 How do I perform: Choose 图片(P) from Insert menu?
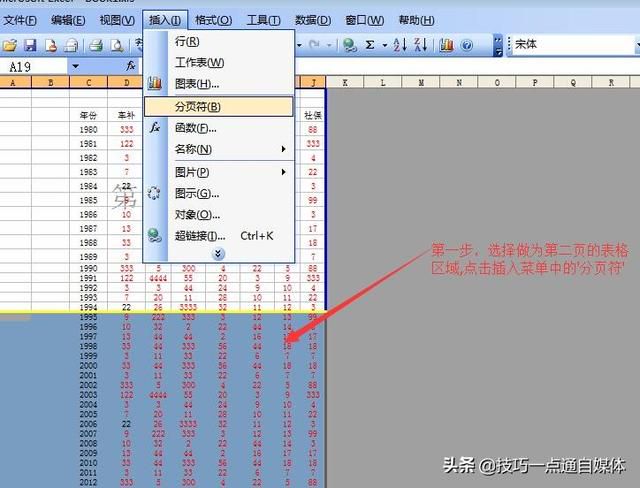click(x=219, y=172)
